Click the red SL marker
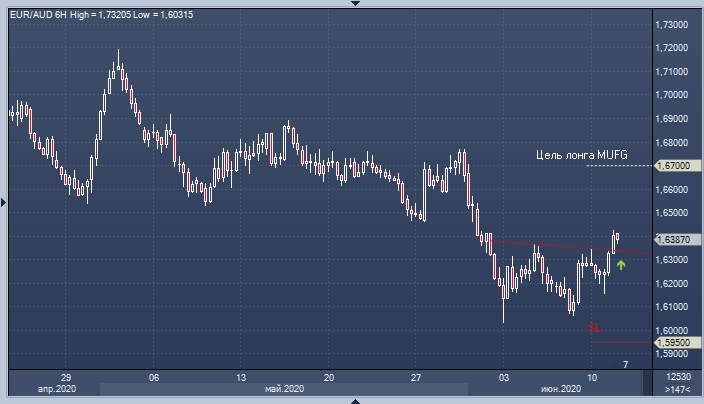Image resolution: width=704 pixels, height=404 pixels. (x=595, y=327)
